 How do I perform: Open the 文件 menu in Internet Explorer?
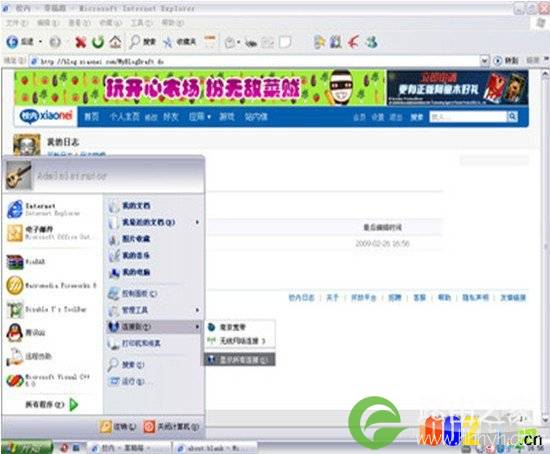point(17,23)
